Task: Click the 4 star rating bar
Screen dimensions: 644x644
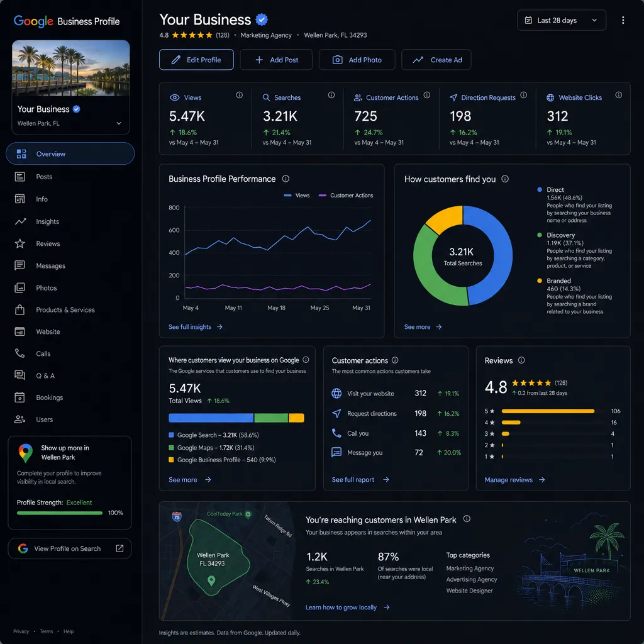Action: point(511,423)
